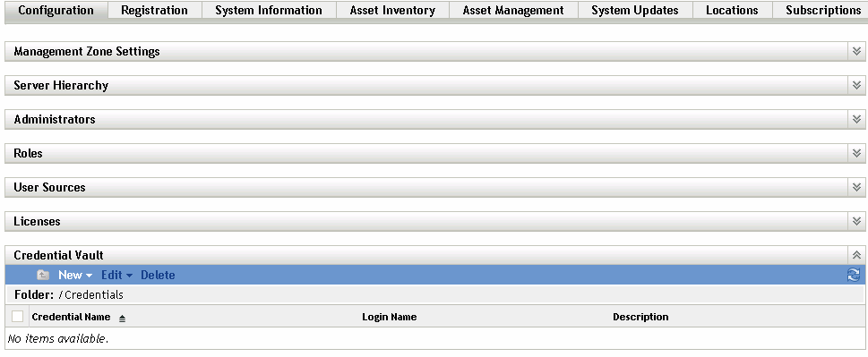Click the Server Hierarchy heading

click(x=61, y=86)
